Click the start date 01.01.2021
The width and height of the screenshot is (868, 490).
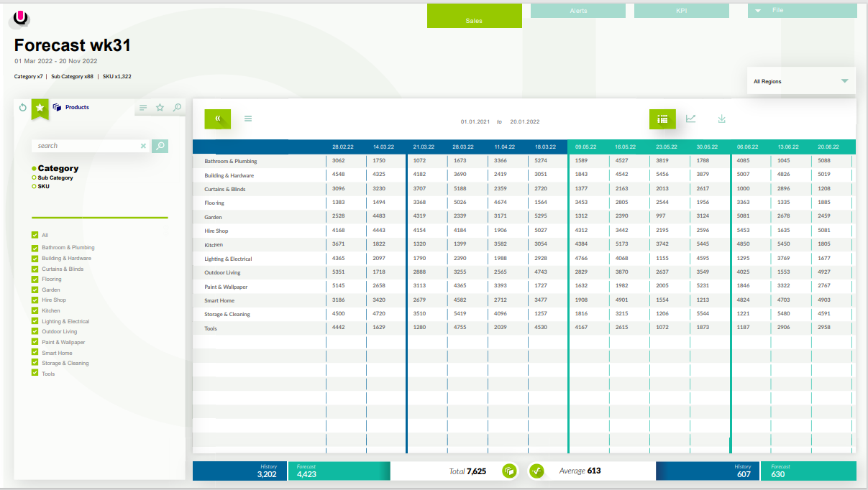pos(475,122)
